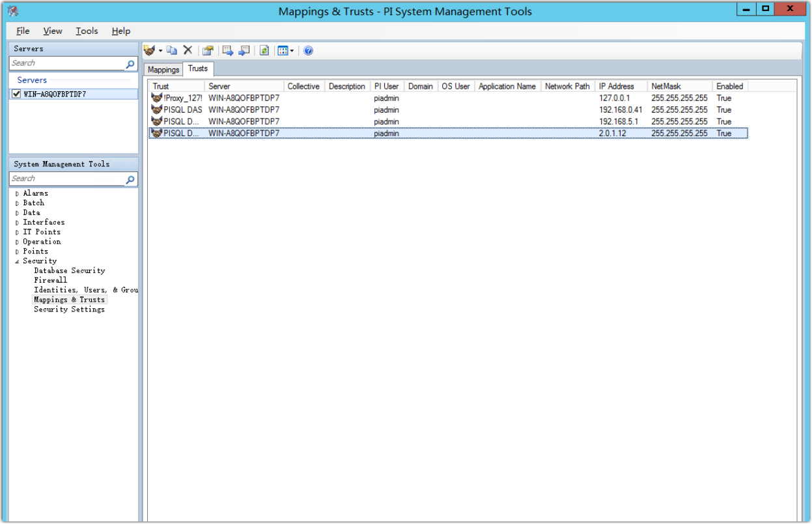
Task: Expand the Operation tree node
Action: pos(17,242)
